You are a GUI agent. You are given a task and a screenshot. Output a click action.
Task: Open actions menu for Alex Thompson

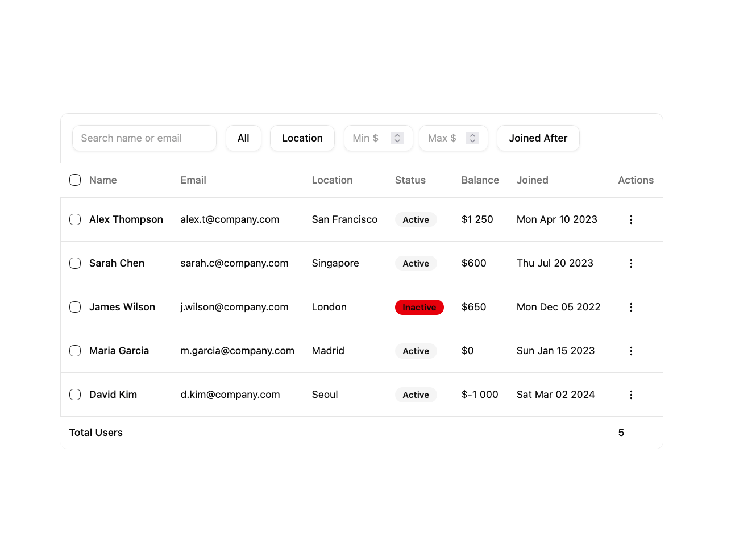631,219
